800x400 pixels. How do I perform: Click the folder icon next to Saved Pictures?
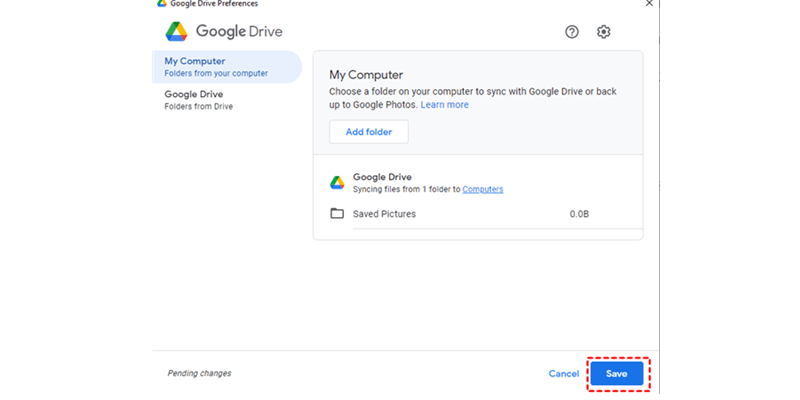click(x=337, y=213)
